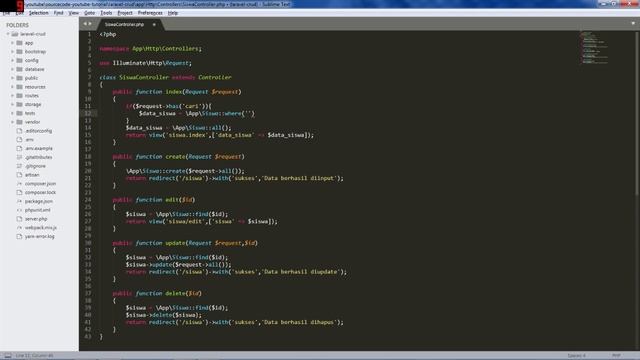The width and height of the screenshot is (640, 360).
Task: Open the tab list dropdown arrow
Action: (x=633, y=24)
